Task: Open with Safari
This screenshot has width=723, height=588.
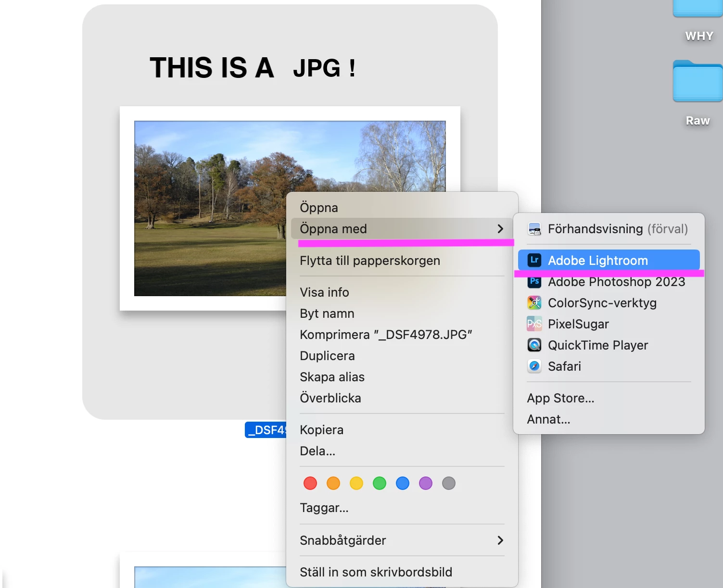Action: 609,366
